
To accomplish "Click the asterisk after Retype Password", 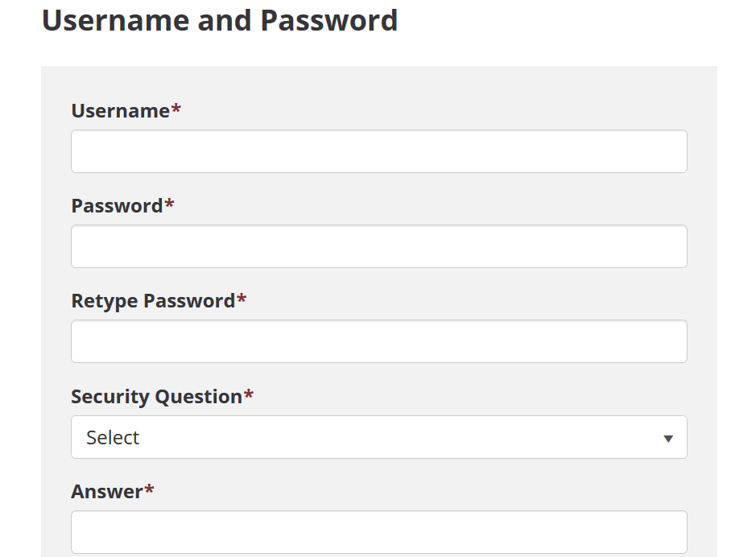I will [x=242, y=298].
